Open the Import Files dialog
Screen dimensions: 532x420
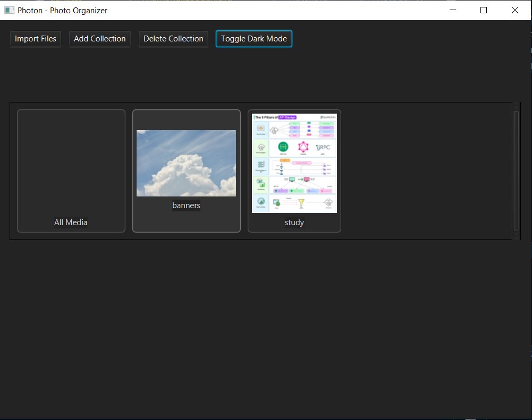pos(36,39)
